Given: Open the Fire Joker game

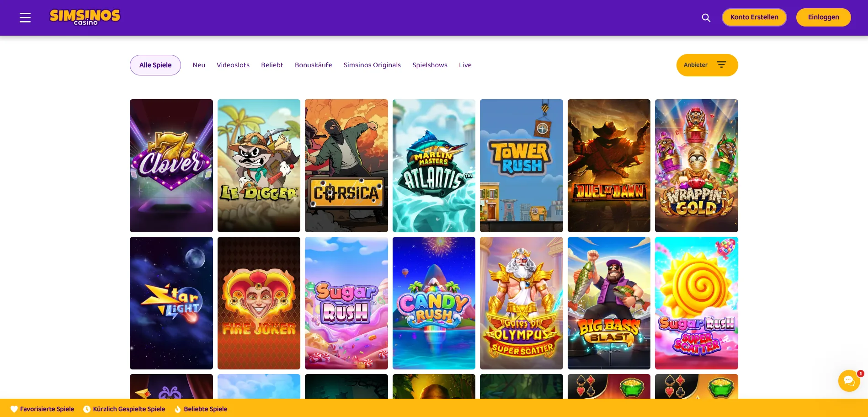Looking at the screenshot, I should point(259,303).
